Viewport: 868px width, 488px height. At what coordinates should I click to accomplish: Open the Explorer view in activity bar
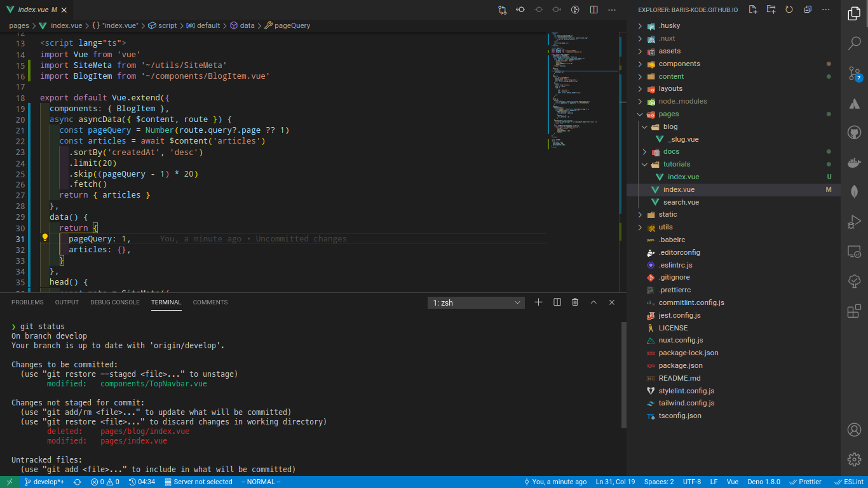pyautogui.click(x=854, y=14)
